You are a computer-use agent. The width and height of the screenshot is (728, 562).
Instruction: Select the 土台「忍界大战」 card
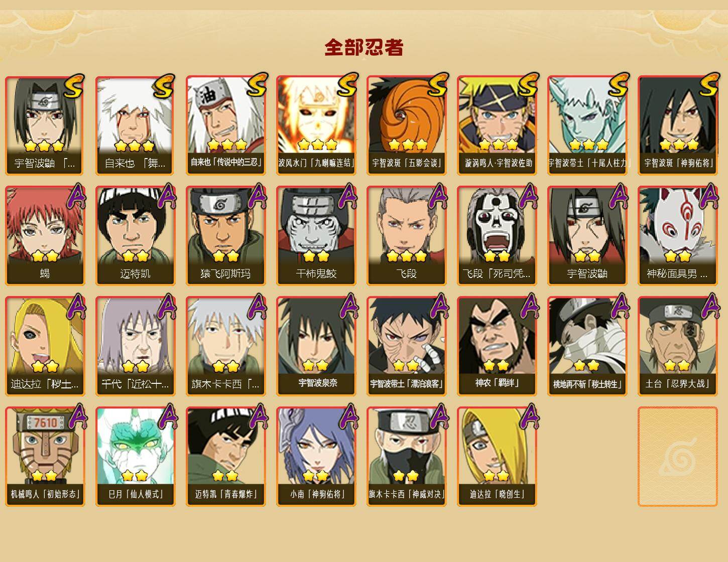678,346
